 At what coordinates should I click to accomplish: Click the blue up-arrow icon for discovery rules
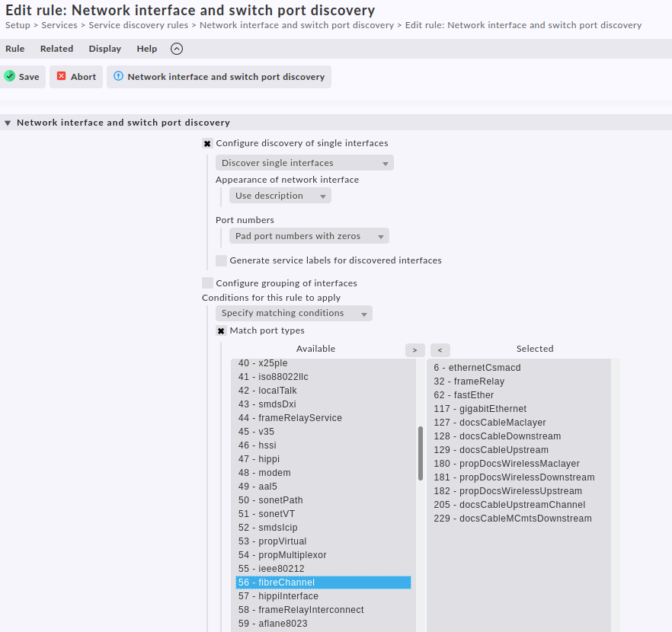[118, 76]
